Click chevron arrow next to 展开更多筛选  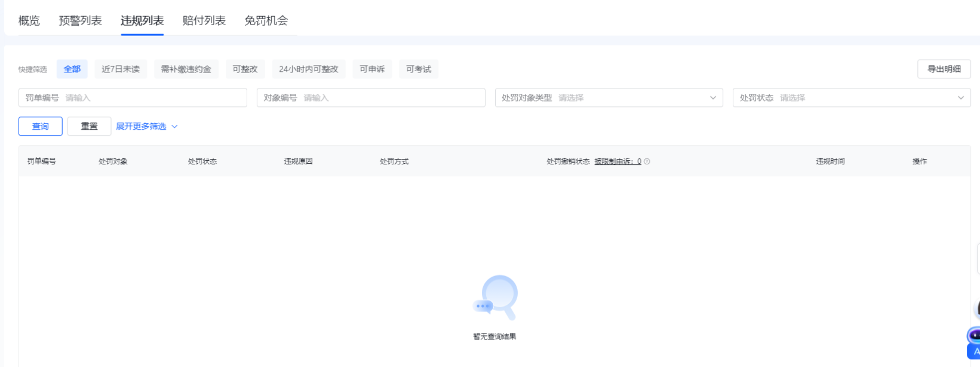tap(174, 127)
